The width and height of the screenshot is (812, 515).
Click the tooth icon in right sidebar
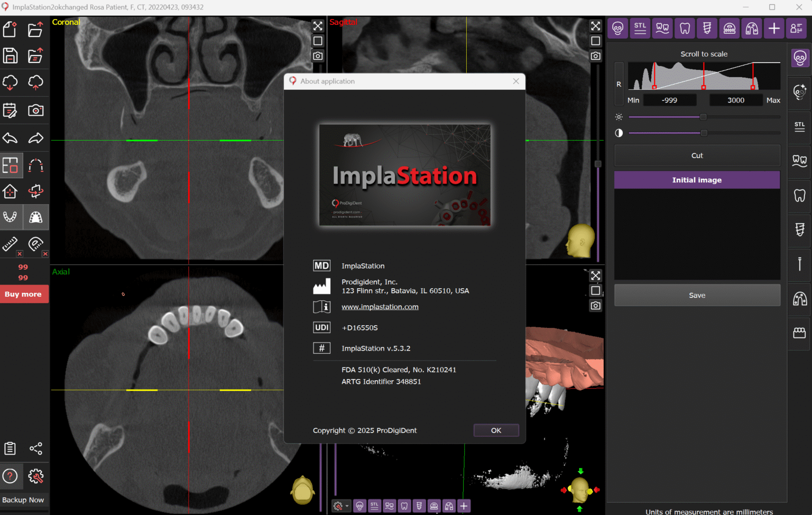coord(800,195)
